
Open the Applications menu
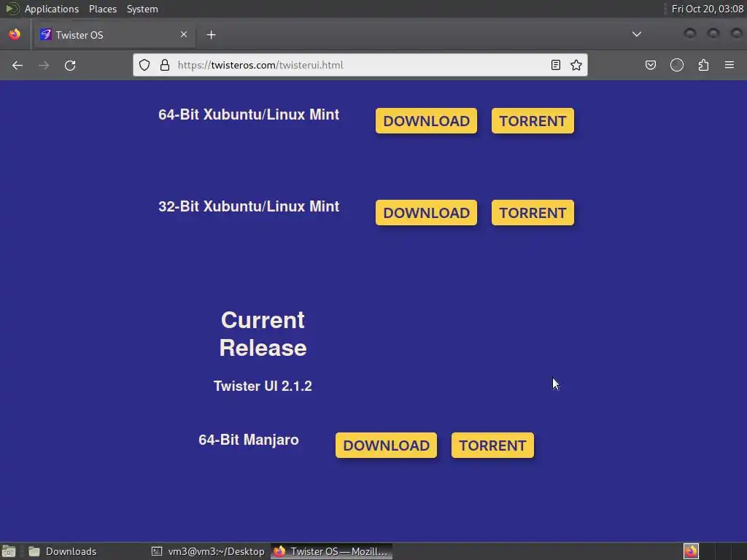pos(52,9)
